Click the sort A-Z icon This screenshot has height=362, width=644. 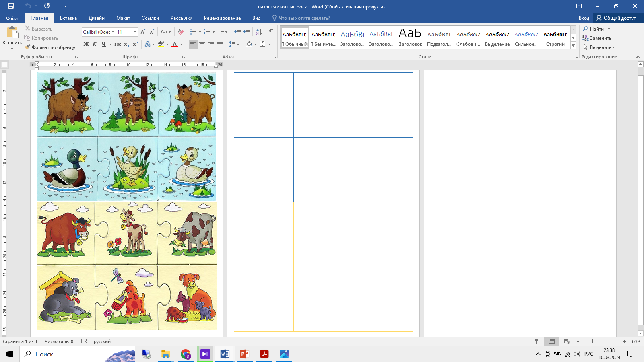point(259,32)
